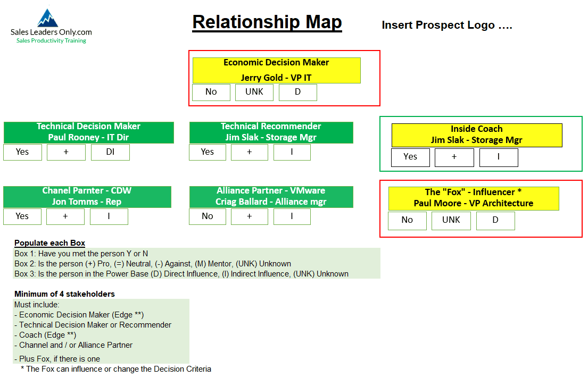The image size is (588, 377).
Task: Select the Technical Recommender green header
Action: point(271,132)
